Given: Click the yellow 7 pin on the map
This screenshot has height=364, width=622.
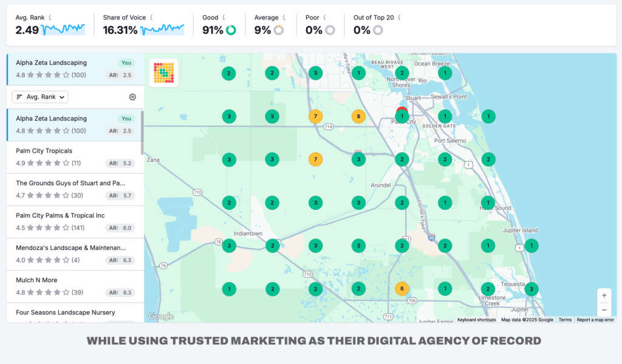Looking at the screenshot, I should click(x=315, y=116).
